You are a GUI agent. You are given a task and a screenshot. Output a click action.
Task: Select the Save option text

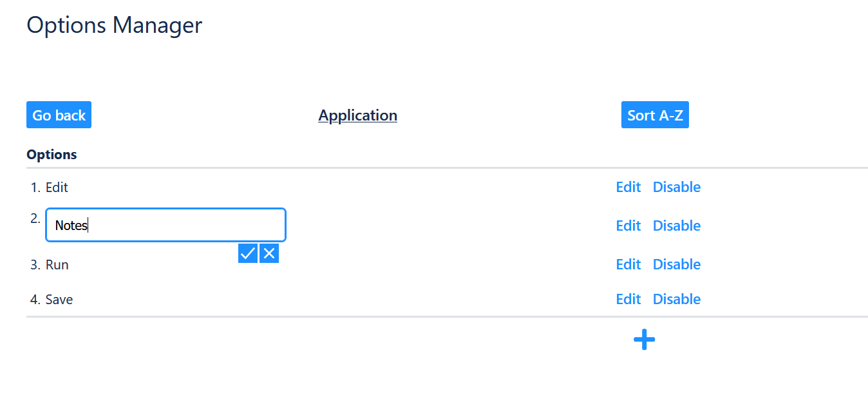click(x=59, y=300)
